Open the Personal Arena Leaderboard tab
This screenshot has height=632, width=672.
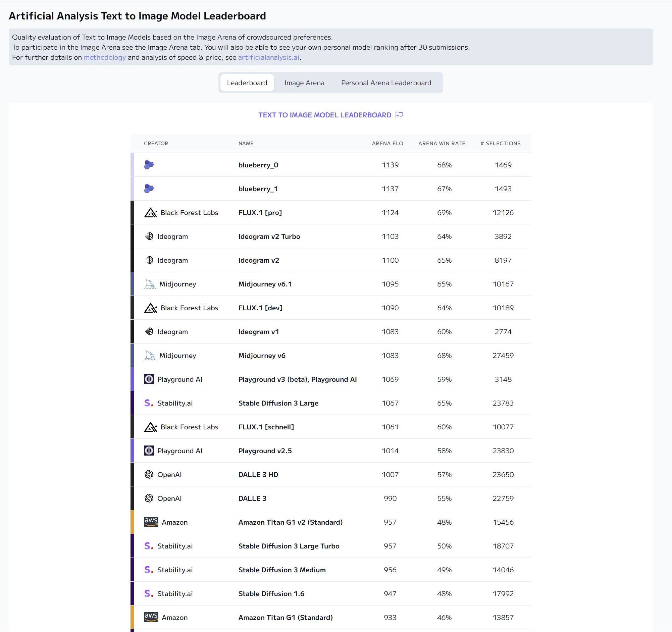386,83
